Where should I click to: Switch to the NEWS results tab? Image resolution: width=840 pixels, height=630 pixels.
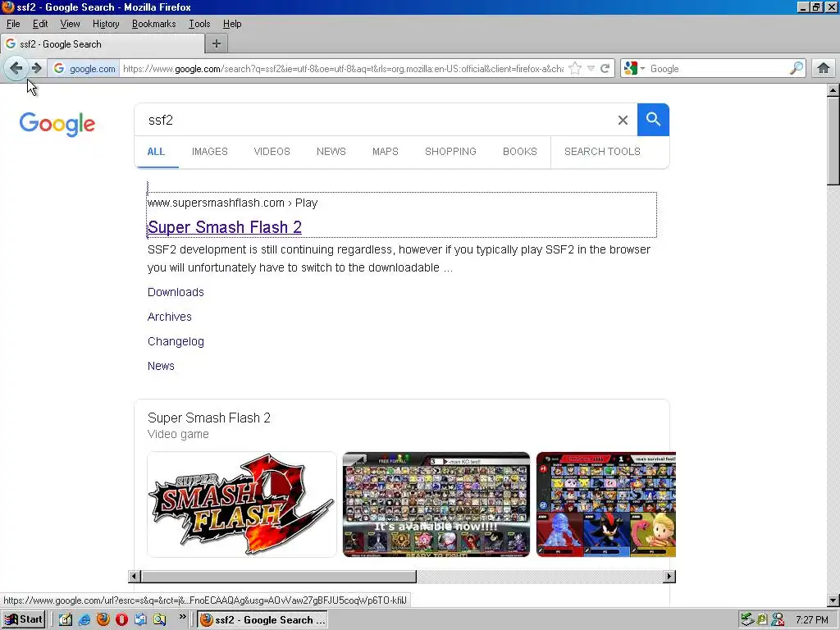[331, 152]
